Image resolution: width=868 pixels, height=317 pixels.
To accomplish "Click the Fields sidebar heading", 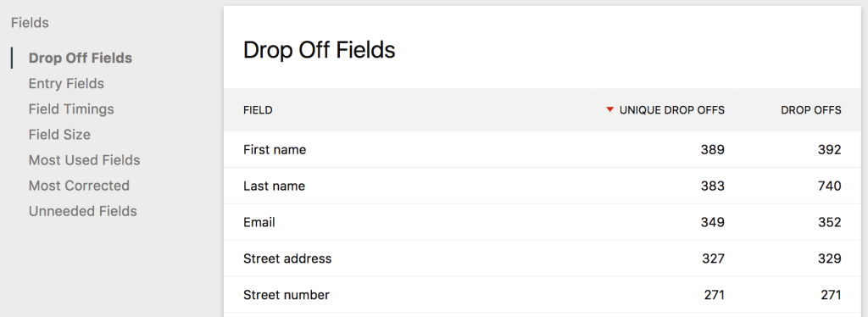I will coord(30,23).
